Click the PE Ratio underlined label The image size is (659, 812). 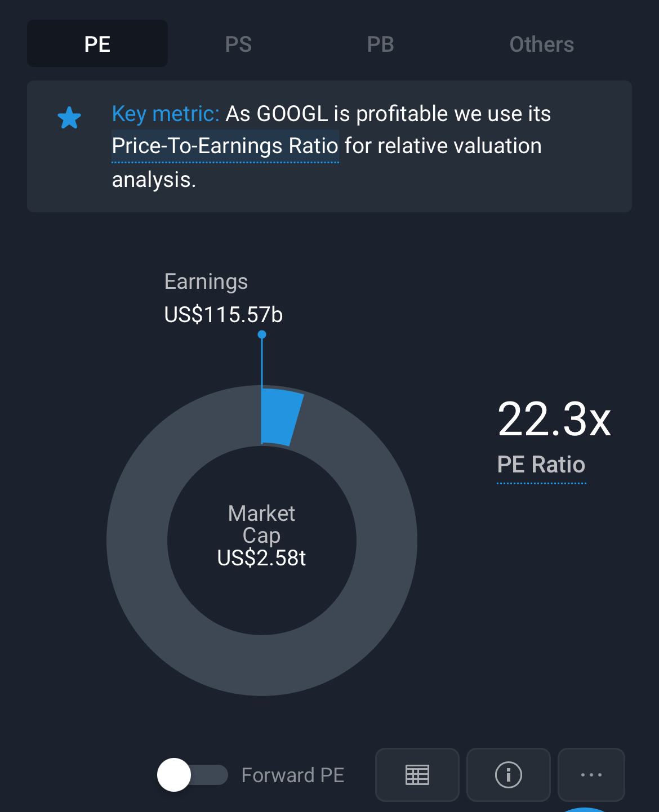(541, 465)
